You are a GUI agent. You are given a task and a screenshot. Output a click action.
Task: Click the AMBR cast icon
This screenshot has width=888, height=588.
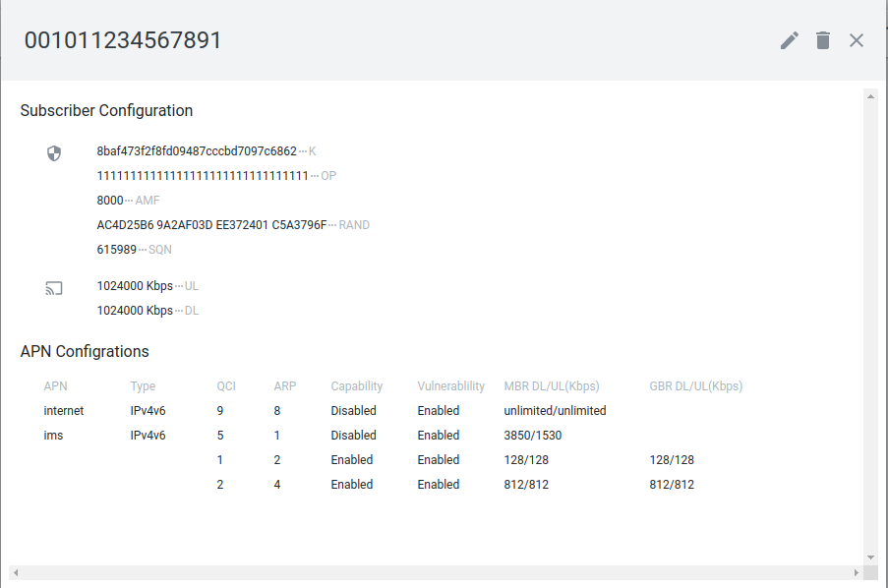click(54, 288)
